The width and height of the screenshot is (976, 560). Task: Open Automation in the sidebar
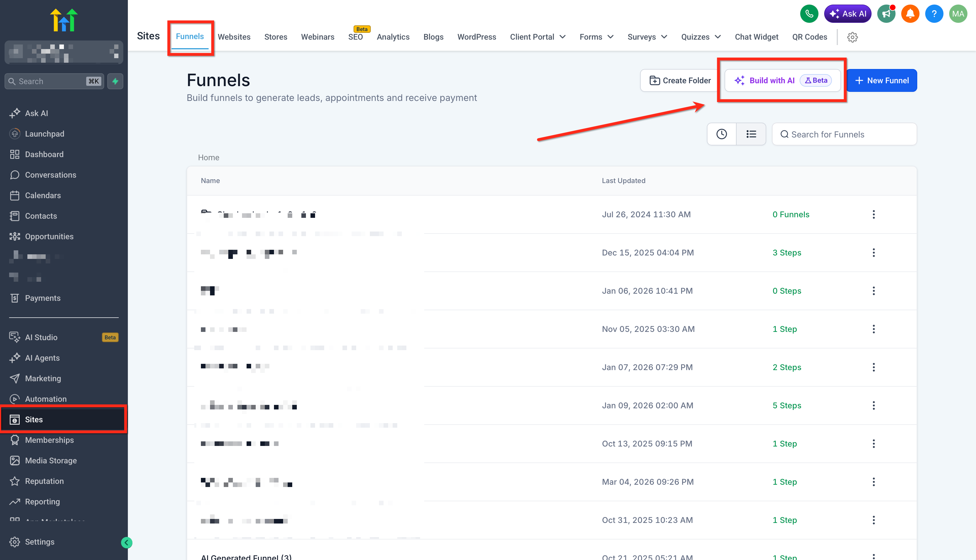pos(45,399)
